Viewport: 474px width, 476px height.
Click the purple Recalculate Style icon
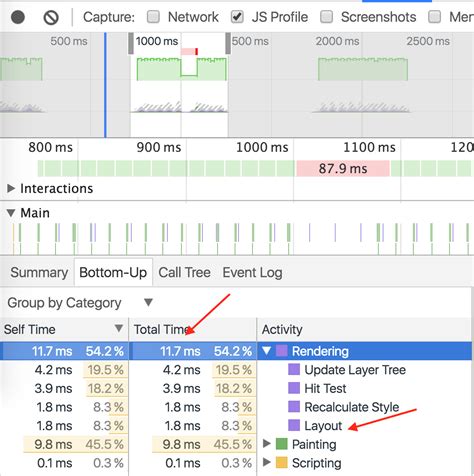294,406
